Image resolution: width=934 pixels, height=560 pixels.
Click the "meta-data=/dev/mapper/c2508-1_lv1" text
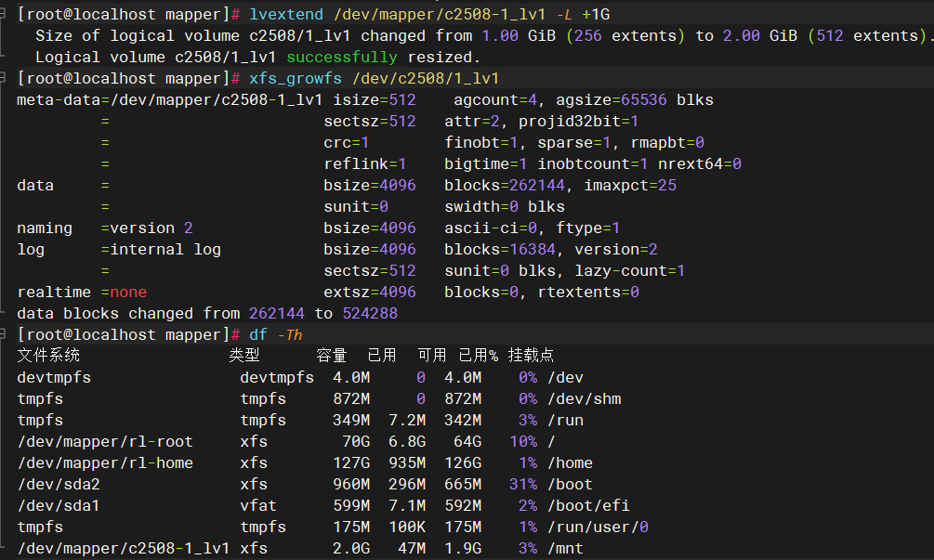[x=170, y=100]
